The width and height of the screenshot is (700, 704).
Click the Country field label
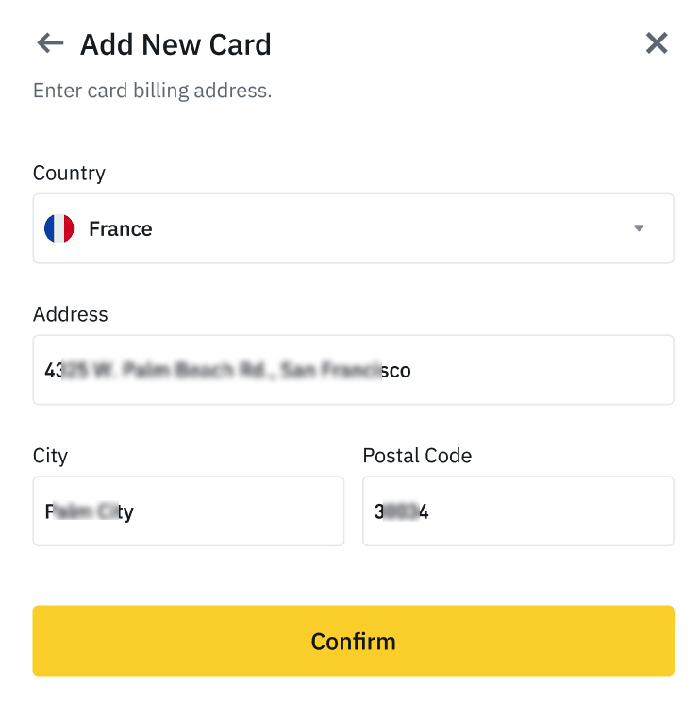click(x=69, y=173)
